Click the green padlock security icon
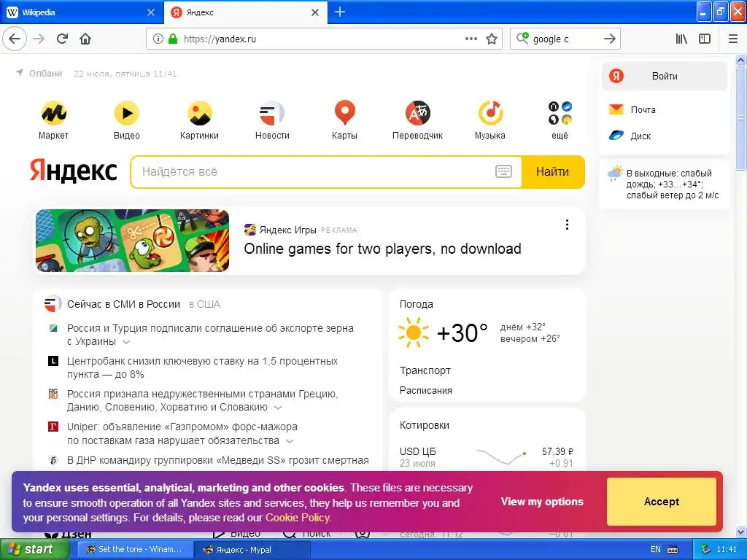This screenshot has height=560, width=747. [173, 39]
